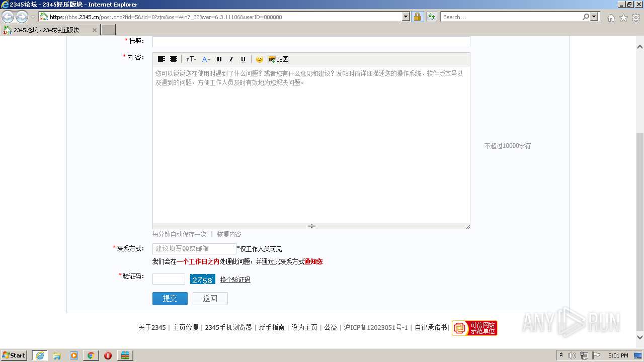The width and height of the screenshot is (644, 362).
Task: Insert image with 贴图 button
Action: [278, 59]
